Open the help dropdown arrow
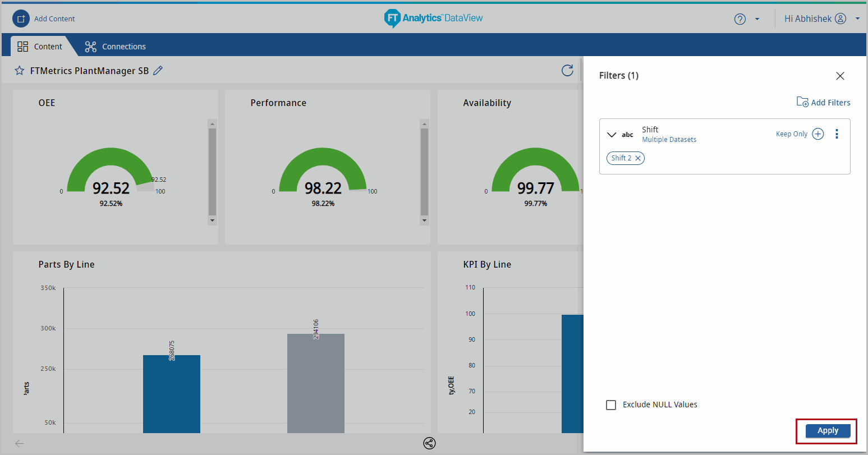This screenshot has width=868, height=455. tap(757, 19)
